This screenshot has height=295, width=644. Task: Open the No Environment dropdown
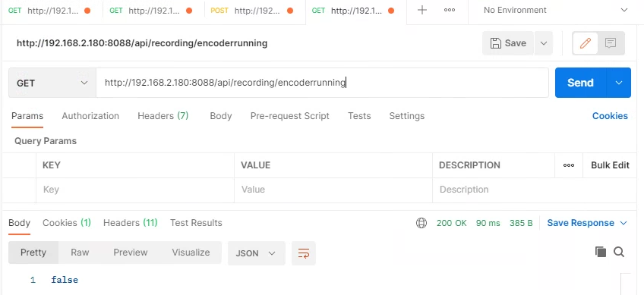pyautogui.click(x=556, y=11)
